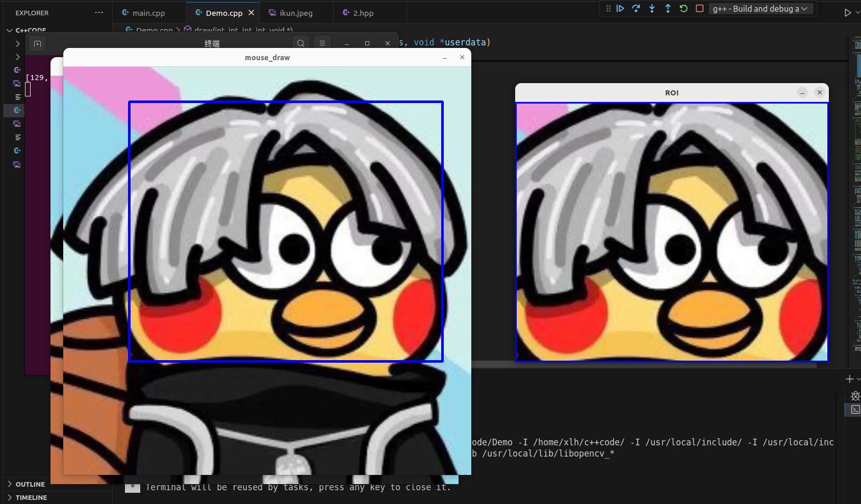Click the debug Step Out arrow
The image size is (861, 504).
[668, 9]
